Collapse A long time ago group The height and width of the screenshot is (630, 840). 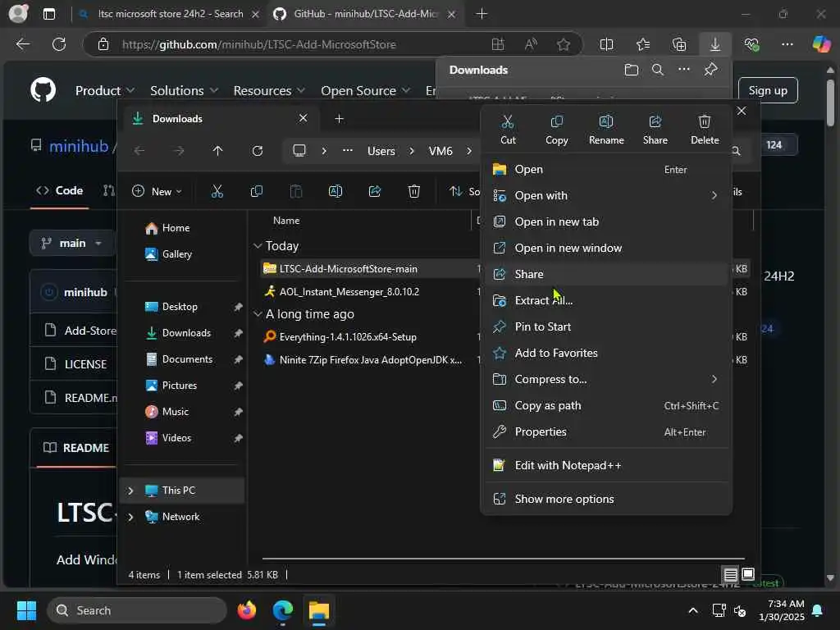pyautogui.click(x=258, y=314)
